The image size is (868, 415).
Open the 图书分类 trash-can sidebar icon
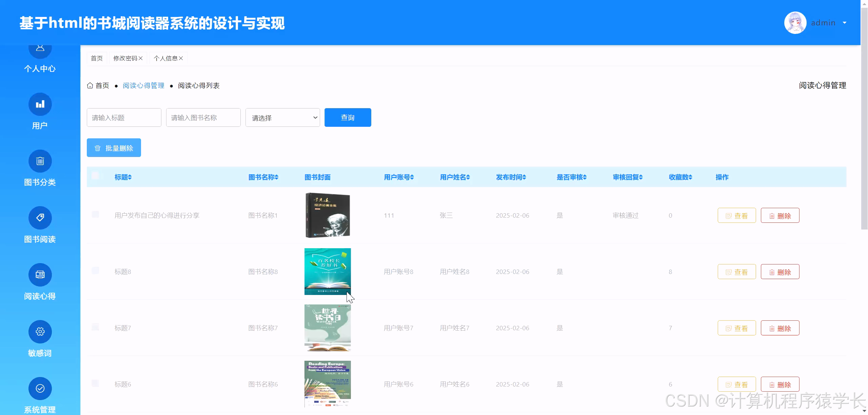pyautogui.click(x=40, y=161)
